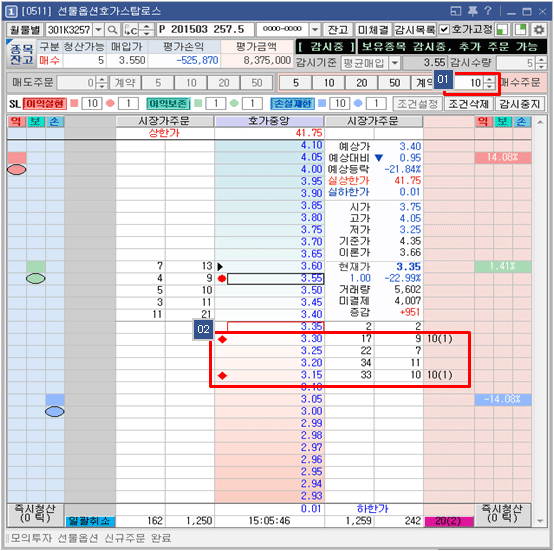
Task: Click the pin icon in title bar
Action: (472, 11)
